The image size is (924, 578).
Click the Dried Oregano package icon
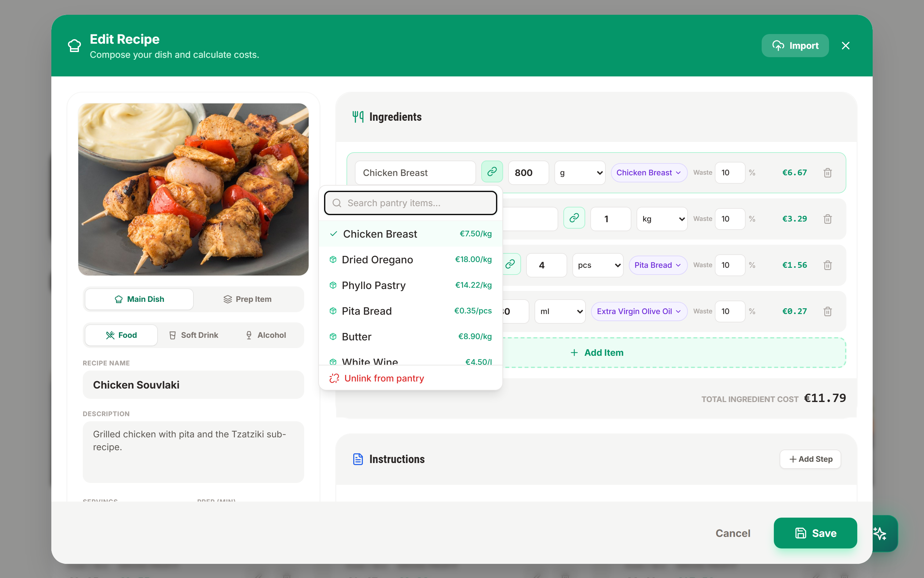coord(333,259)
